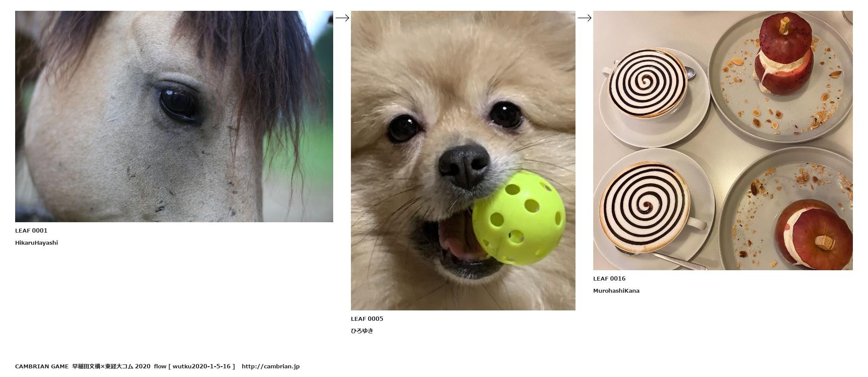868x377 pixels.
Task: Click the LEAF 0001 label
Action: (31, 230)
